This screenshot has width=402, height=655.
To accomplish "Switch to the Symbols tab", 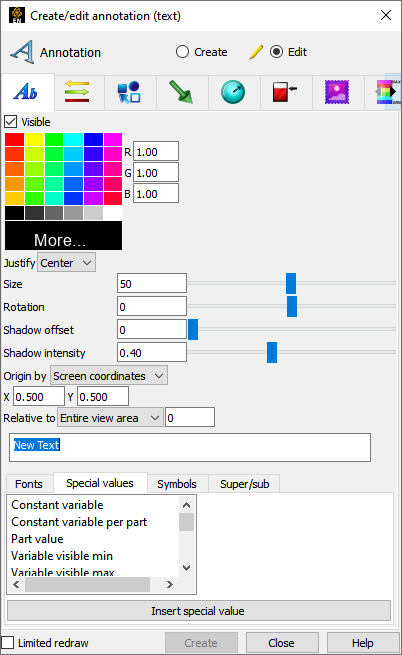I will click(x=177, y=484).
